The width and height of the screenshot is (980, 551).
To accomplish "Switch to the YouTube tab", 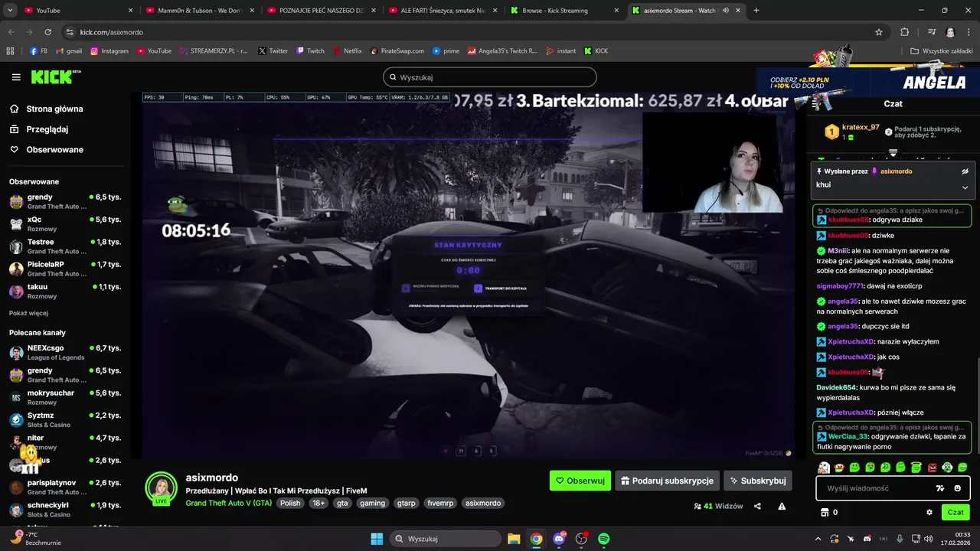I will (77, 11).
